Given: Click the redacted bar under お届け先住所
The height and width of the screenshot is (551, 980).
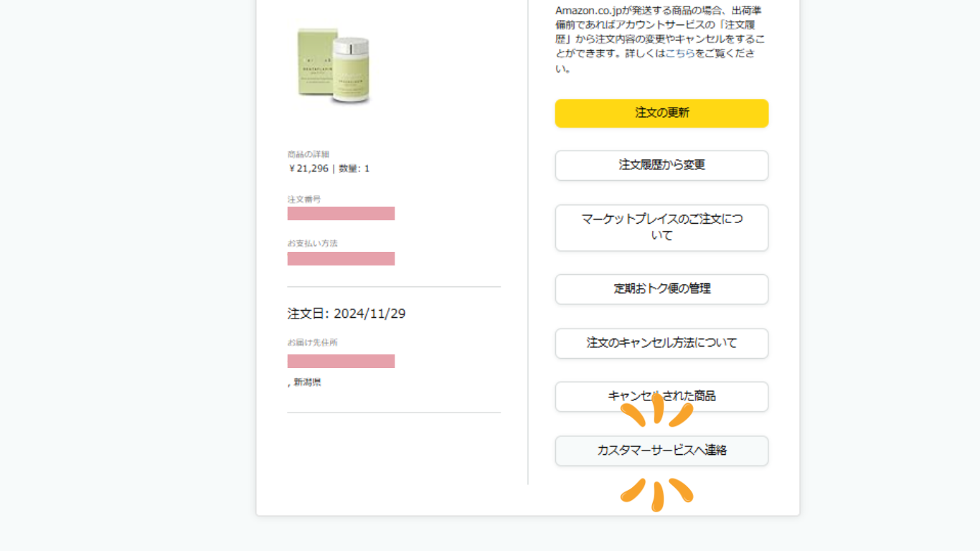Looking at the screenshot, I should 341,361.
